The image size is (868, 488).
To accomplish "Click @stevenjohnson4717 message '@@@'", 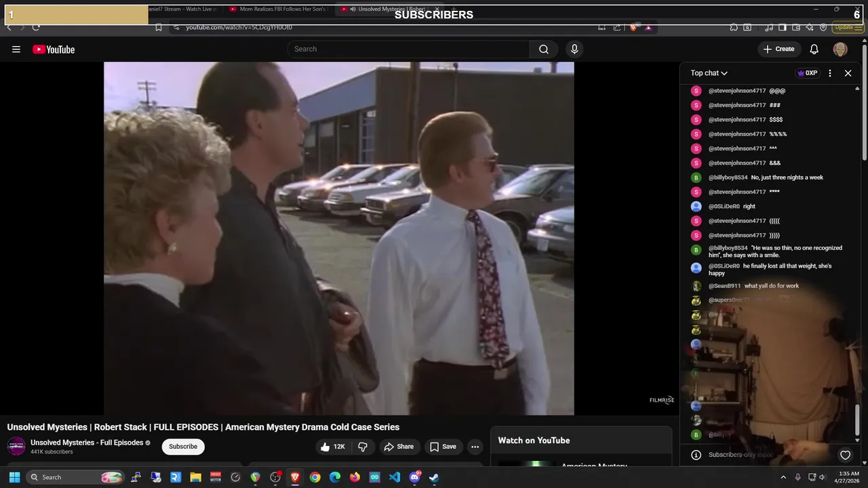I will point(777,91).
